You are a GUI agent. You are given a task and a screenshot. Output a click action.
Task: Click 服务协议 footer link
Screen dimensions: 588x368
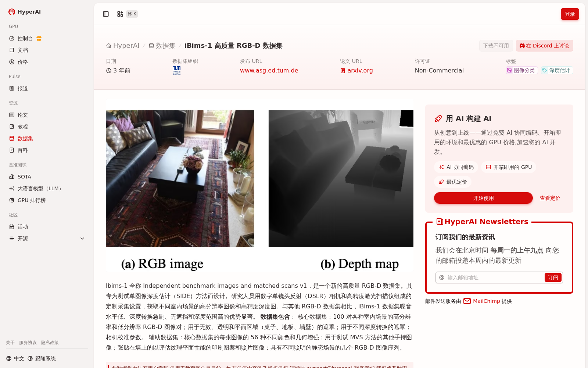[x=28, y=343]
